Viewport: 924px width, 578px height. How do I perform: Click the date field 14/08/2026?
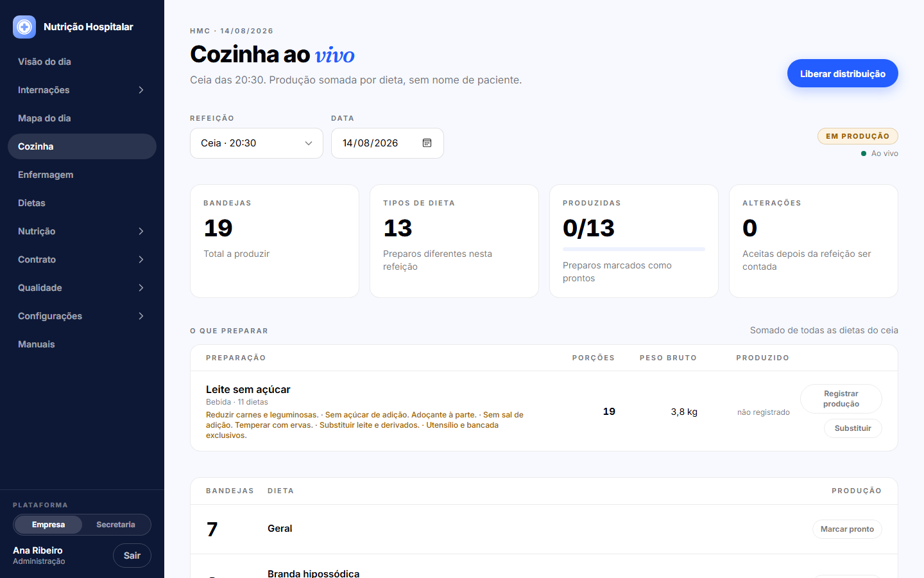tap(388, 143)
